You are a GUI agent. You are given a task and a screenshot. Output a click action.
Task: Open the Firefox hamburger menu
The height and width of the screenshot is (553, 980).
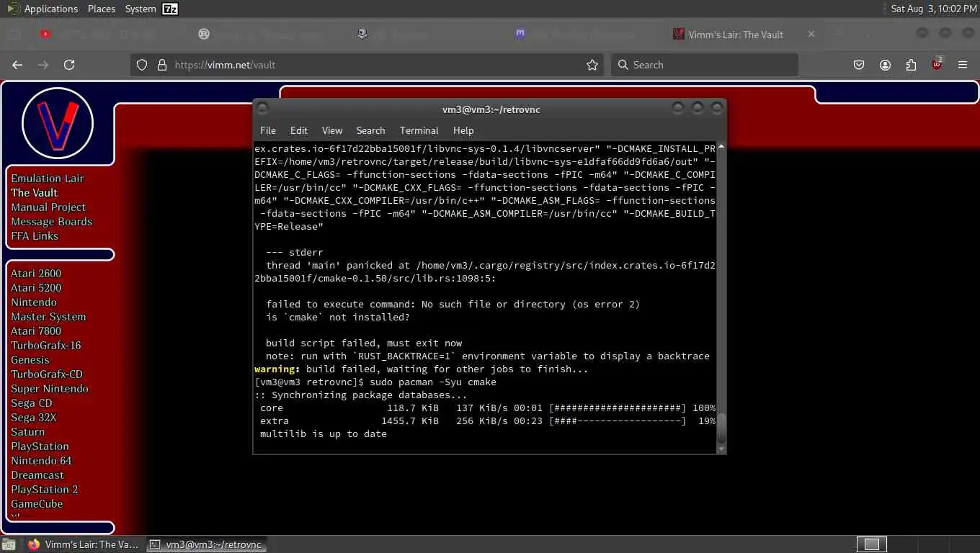[x=963, y=65]
